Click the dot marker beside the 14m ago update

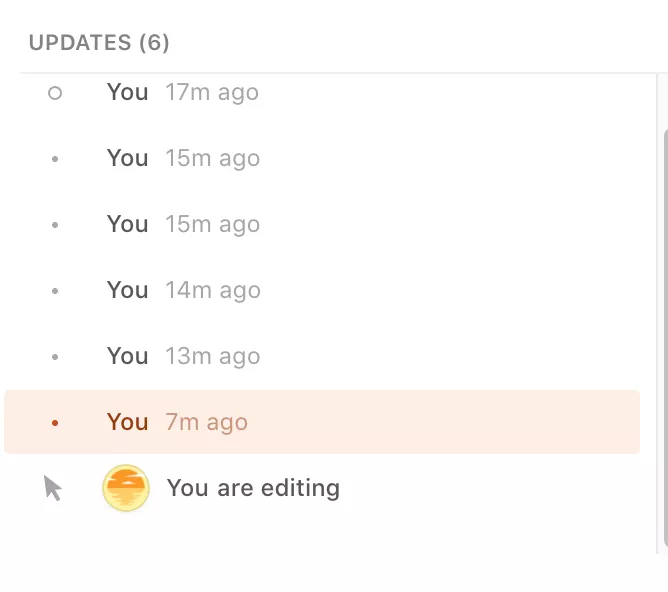55,291
